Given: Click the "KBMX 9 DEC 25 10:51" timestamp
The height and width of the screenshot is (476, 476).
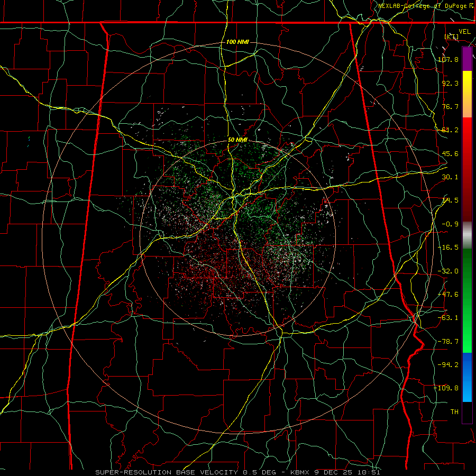Looking at the screenshot, I should [x=335, y=472].
